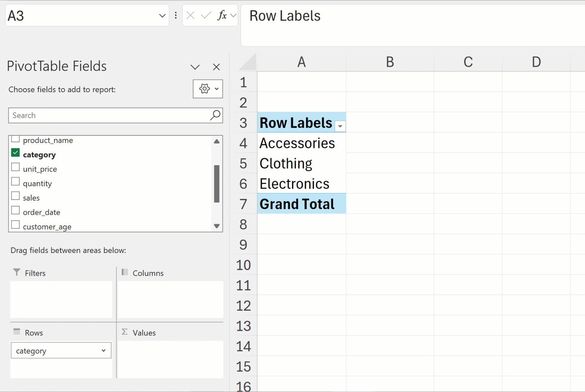The image size is (585, 392).
Task: Expand the Name Box dropdown arrow
Action: click(162, 16)
